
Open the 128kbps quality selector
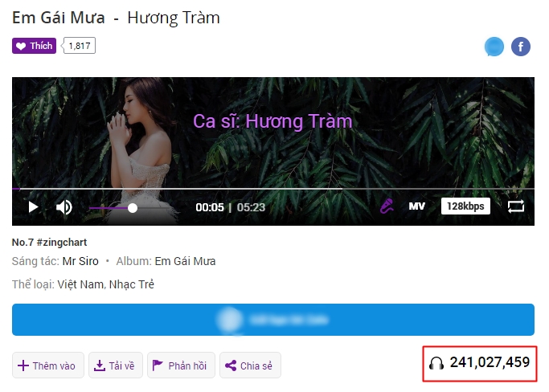pyautogui.click(x=465, y=206)
